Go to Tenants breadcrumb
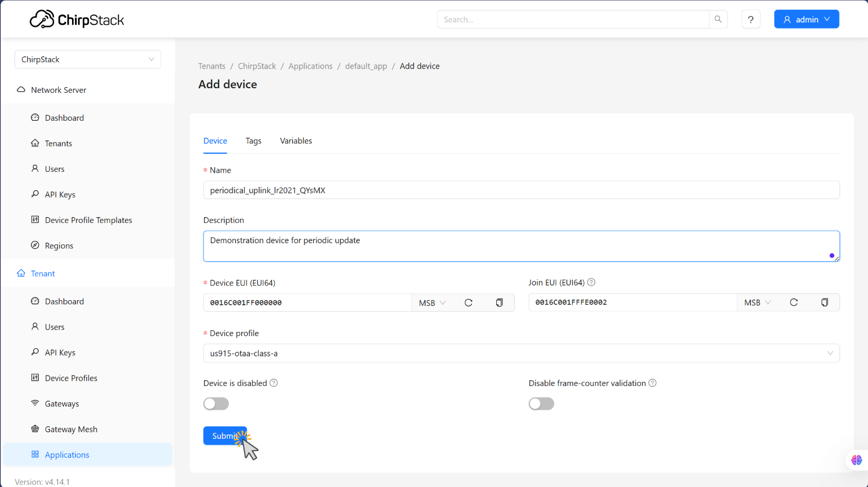Viewport: 868px width, 487px height. (x=211, y=66)
